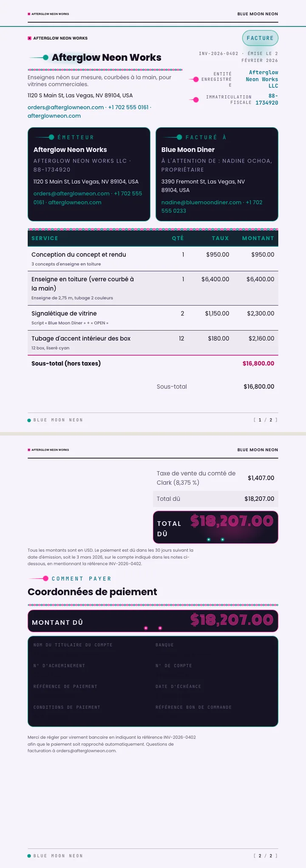Click the teal dot in the page 1 footer
Screen dimensions: 306x868
pos(29,420)
